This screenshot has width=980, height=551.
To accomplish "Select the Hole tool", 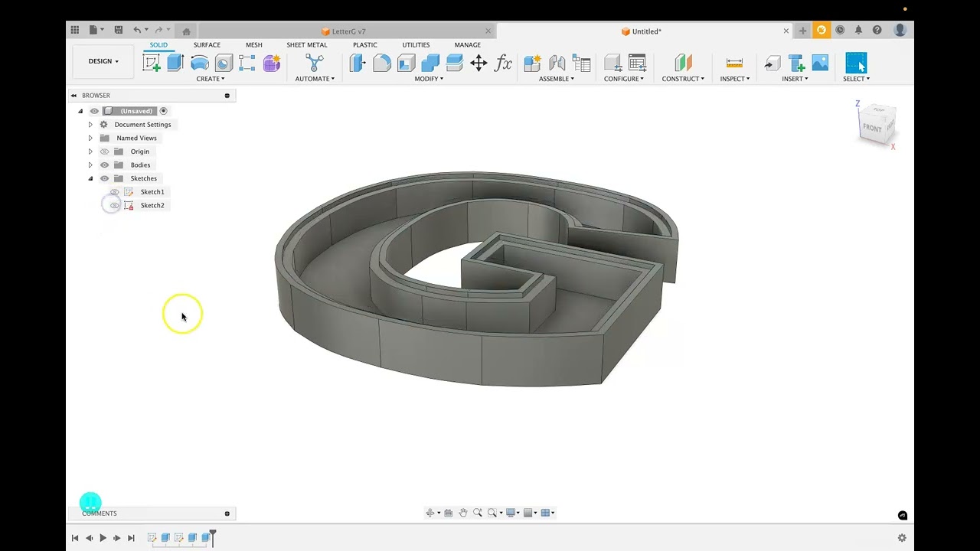I will (224, 63).
